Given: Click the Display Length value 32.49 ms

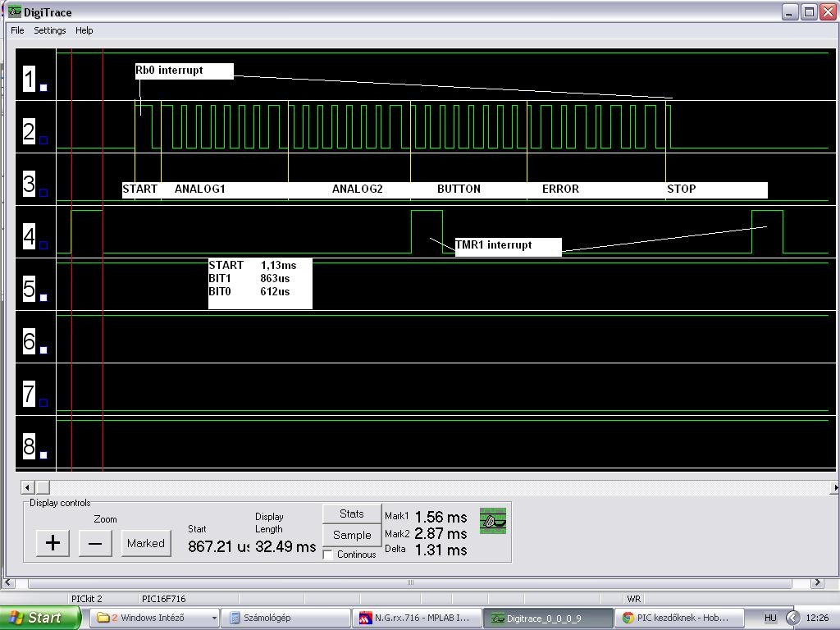Looking at the screenshot, I should [x=285, y=546].
